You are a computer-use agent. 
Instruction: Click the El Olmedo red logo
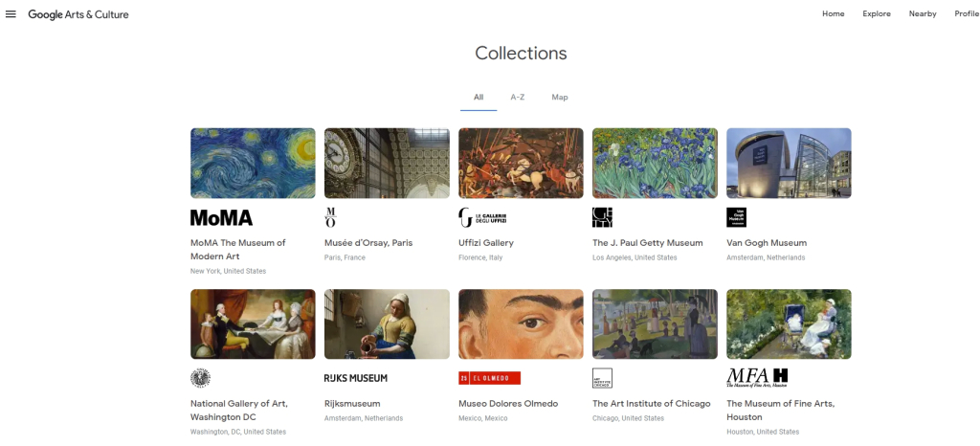coord(489,378)
